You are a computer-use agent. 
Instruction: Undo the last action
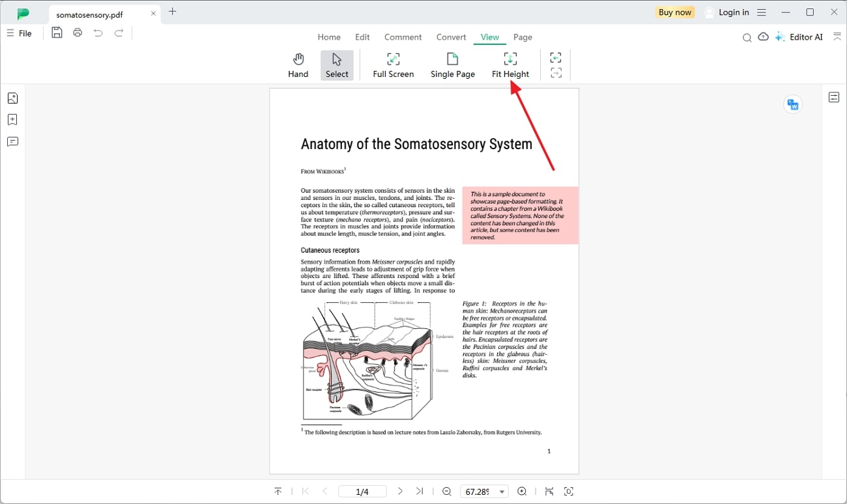coord(98,33)
